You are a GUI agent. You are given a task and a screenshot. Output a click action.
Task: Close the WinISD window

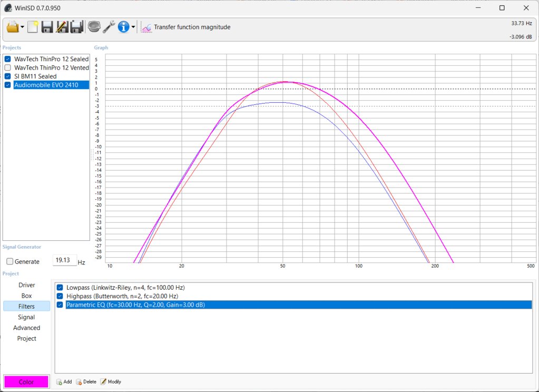point(526,8)
